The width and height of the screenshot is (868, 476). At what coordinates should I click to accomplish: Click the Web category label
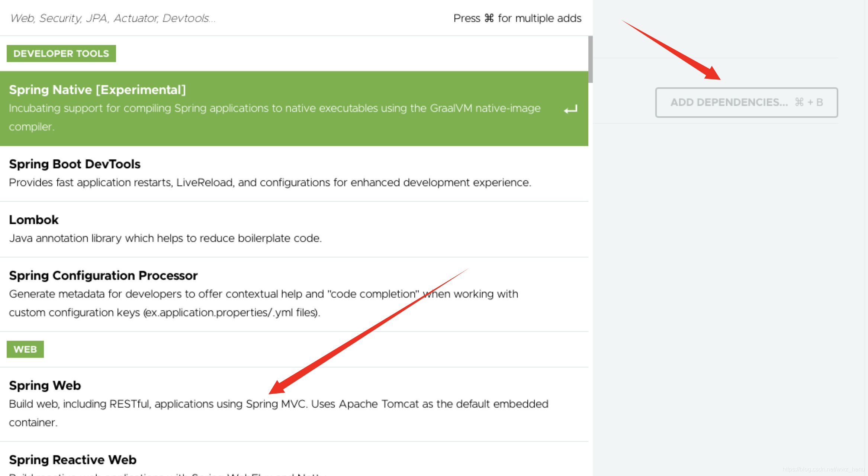coord(25,349)
